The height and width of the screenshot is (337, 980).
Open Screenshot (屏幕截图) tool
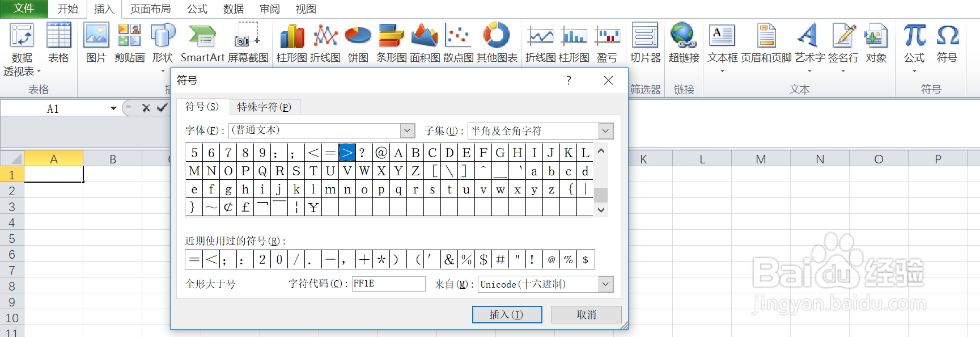click(x=248, y=43)
